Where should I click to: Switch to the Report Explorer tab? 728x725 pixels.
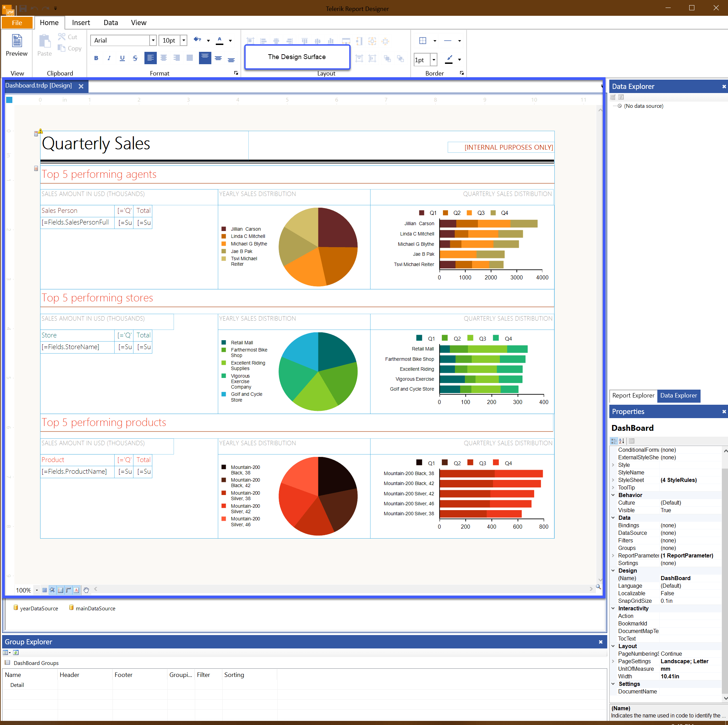[633, 395]
